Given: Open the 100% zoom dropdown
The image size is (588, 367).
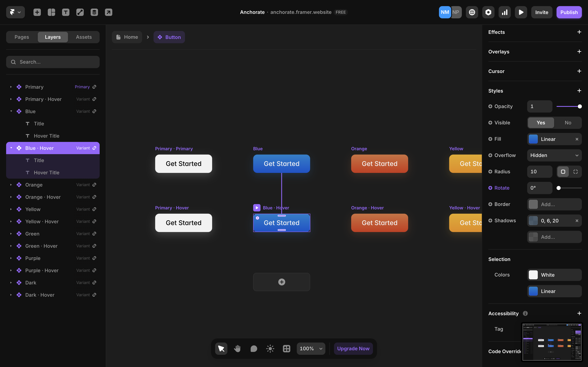Looking at the screenshot, I should [x=311, y=349].
